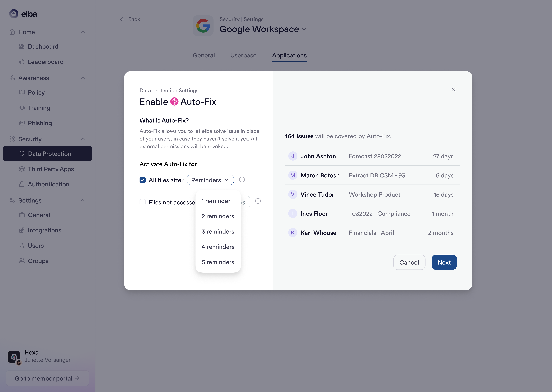Click the Third Party Apps layers icon
Screen dimensions: 552x392
coord(22,169)
